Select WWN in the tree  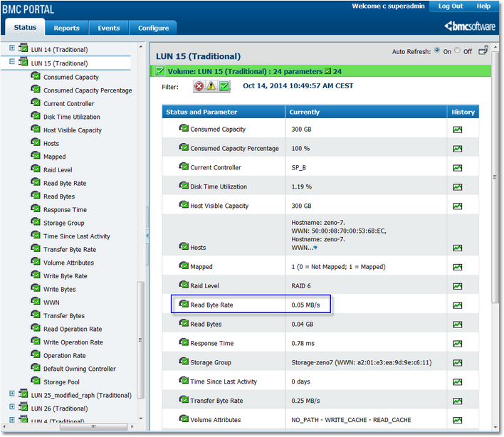click(x=51, y=302)
